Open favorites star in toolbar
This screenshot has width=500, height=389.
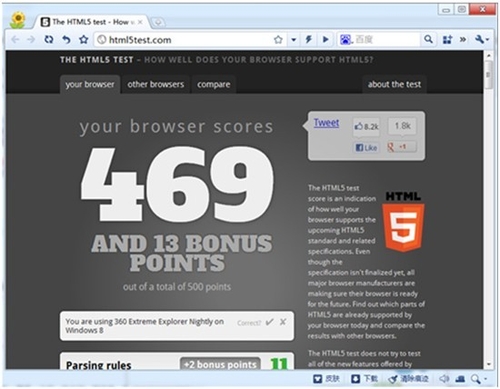(x=84, y=40)
